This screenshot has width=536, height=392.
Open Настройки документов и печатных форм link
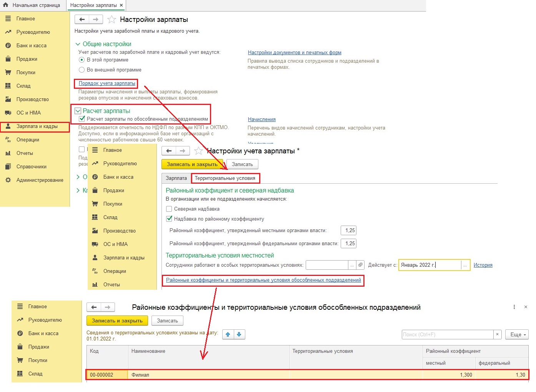pos(295,53)
